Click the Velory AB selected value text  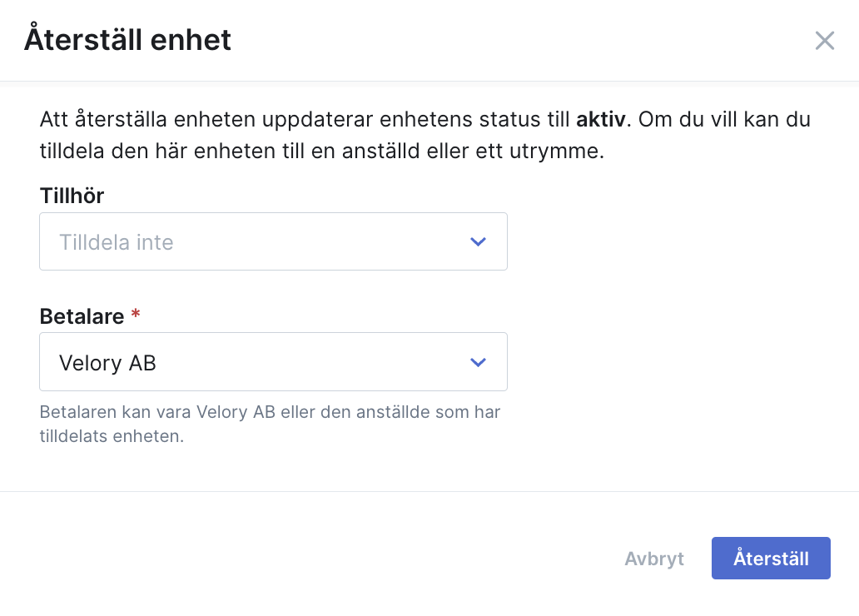tap(108, 363)
